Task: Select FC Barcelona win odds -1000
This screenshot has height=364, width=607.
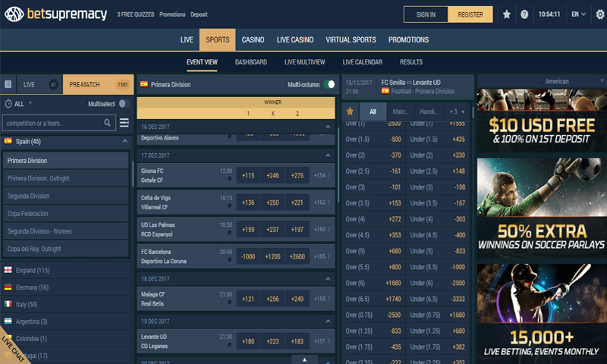Action: coord(248,256)
